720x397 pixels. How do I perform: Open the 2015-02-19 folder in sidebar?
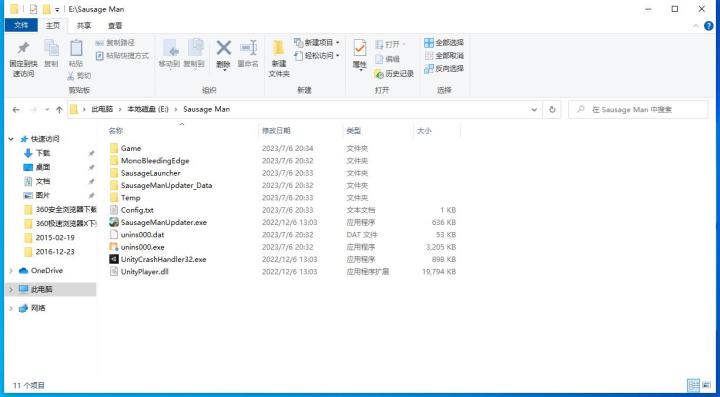coord(55,238)
